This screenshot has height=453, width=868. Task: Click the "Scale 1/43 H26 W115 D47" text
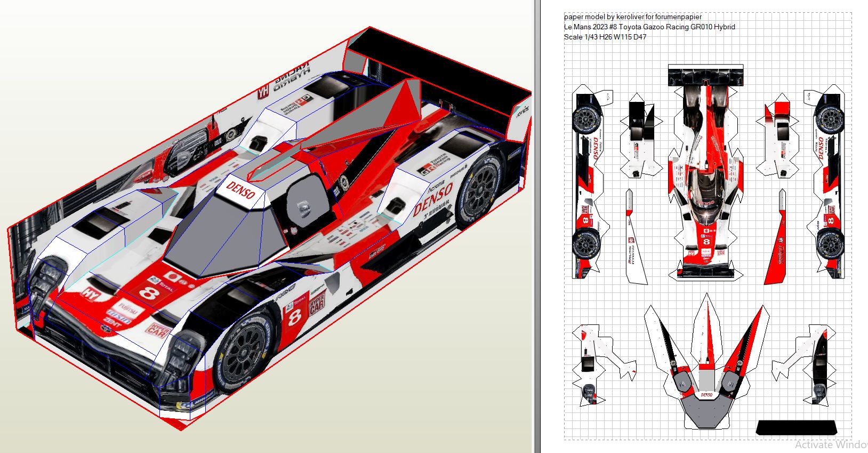(605, 37)
